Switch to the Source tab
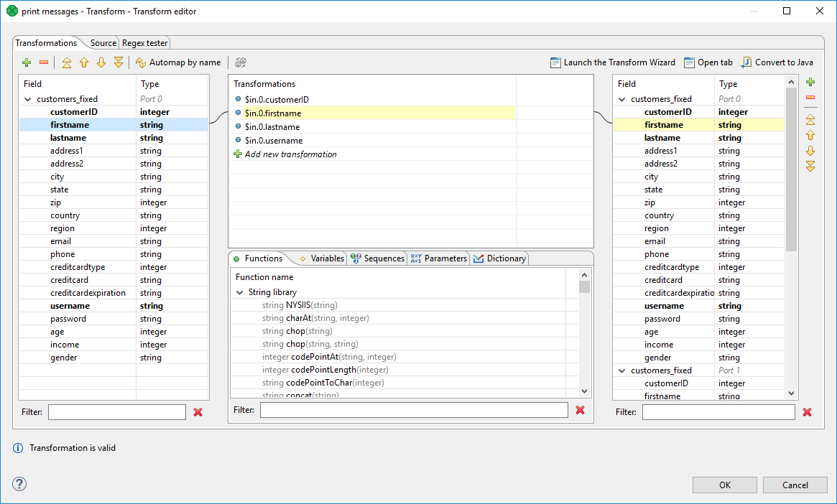 pos(103,43)
